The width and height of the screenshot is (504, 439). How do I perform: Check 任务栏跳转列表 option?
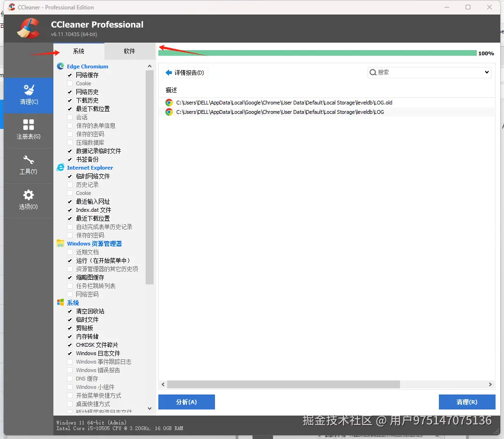pos(70,286)
